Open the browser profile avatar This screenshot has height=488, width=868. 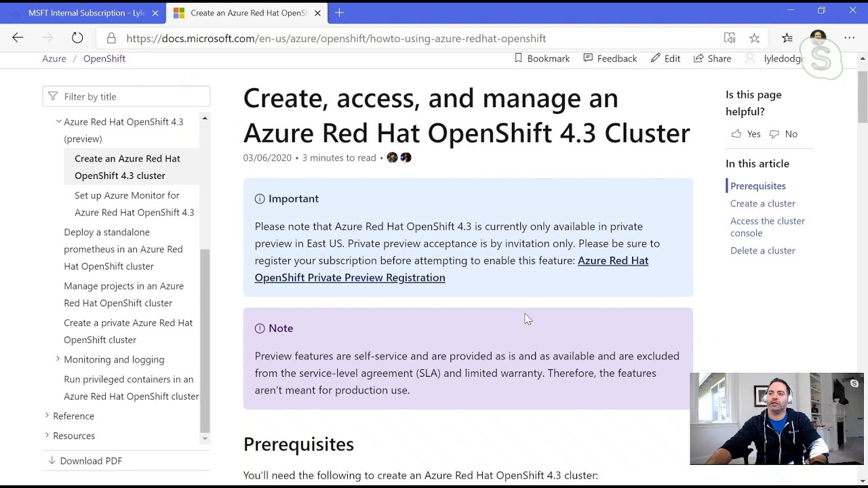tap(818, 38)
